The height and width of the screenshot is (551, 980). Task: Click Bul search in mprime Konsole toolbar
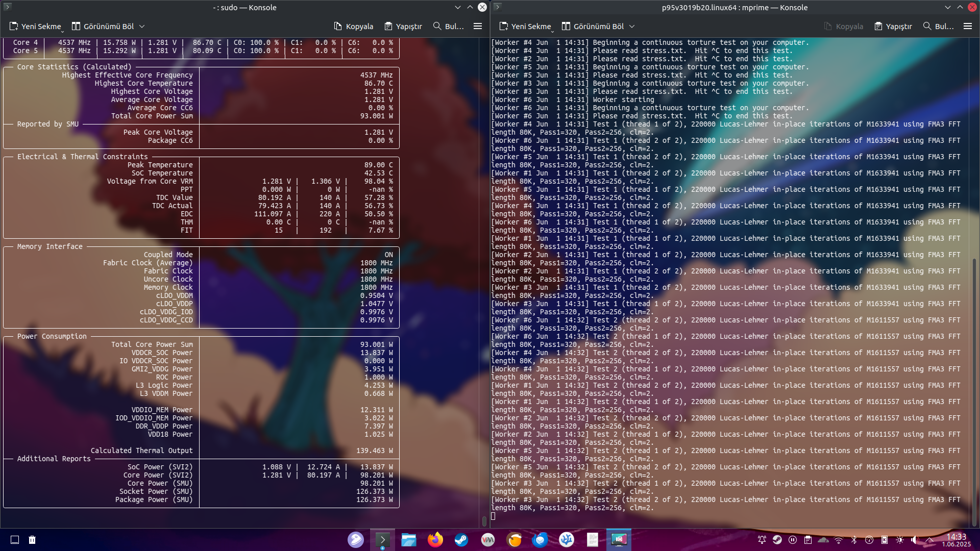tap(938, 26)
